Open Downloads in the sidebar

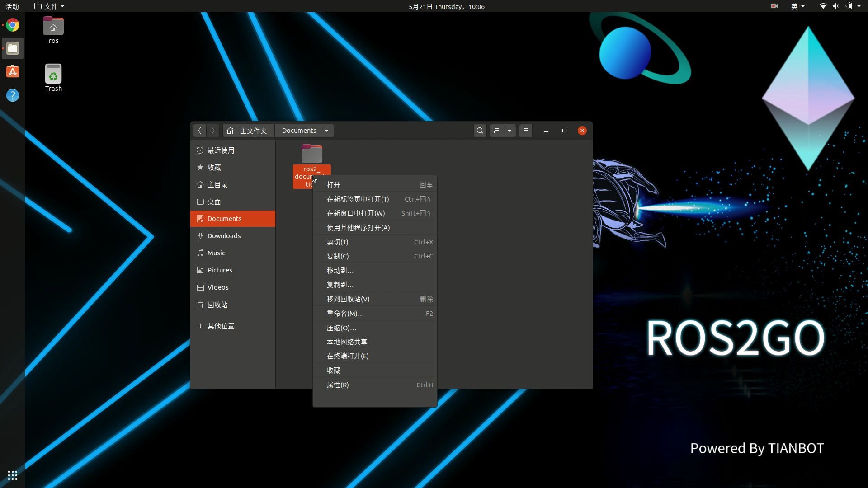coord(233,236)
